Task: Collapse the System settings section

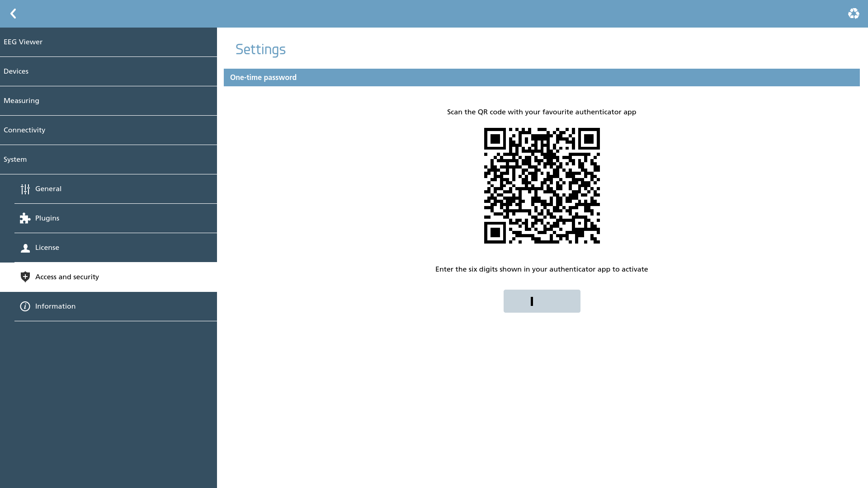Action: (x=108, y=160)
